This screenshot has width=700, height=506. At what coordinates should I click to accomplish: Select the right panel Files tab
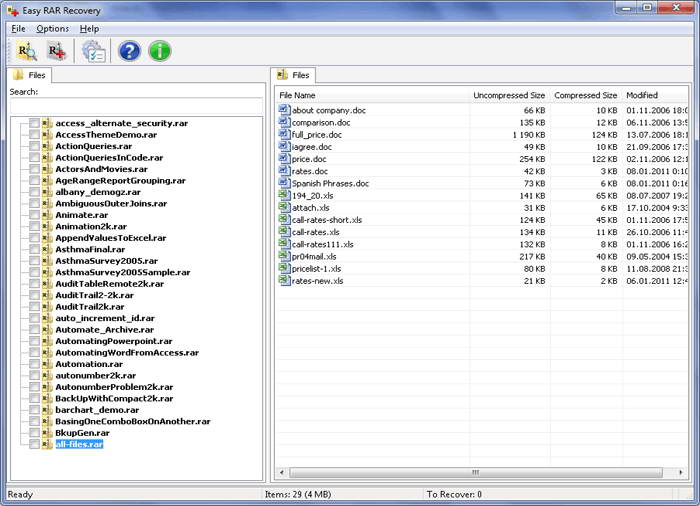(x=293, y=75)
